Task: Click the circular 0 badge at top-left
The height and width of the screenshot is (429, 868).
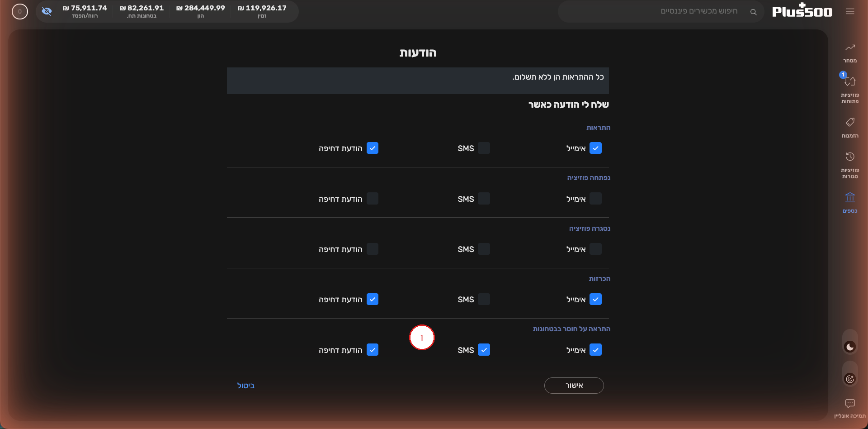Action: 20,11
